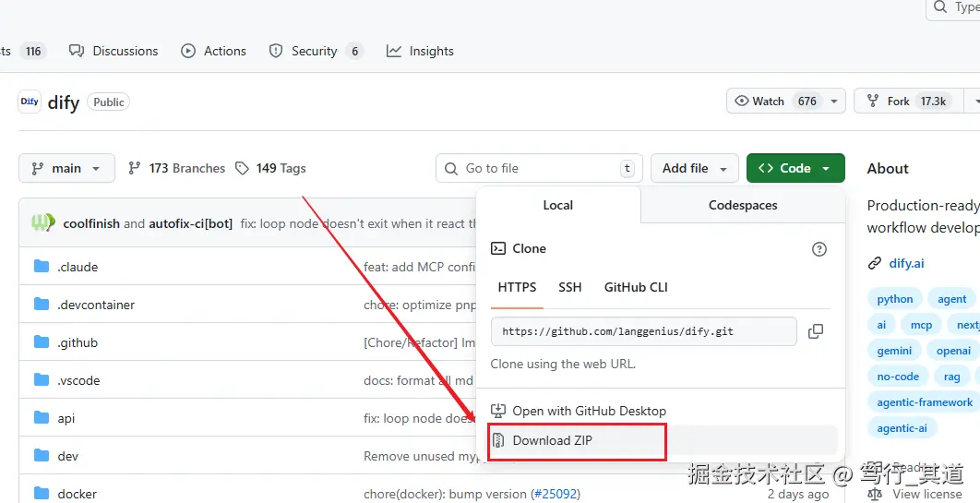The height and width of the screenshot is (503, 980).
Task: Click the branch icon beside 173 Branches
Action: tap(134, 168)
